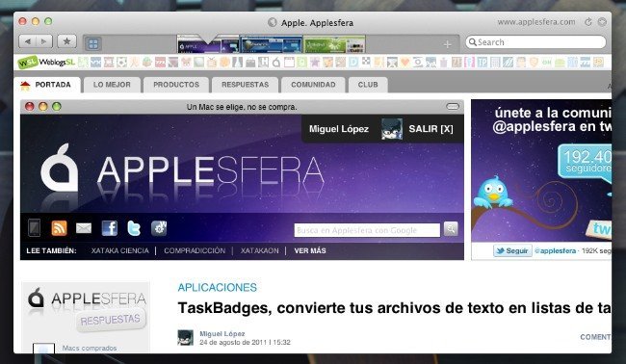Screen dimensions: 626x364
Task: Click the Twitter bird icon in header
Action: pyautogui.click(x=134, y=228)
